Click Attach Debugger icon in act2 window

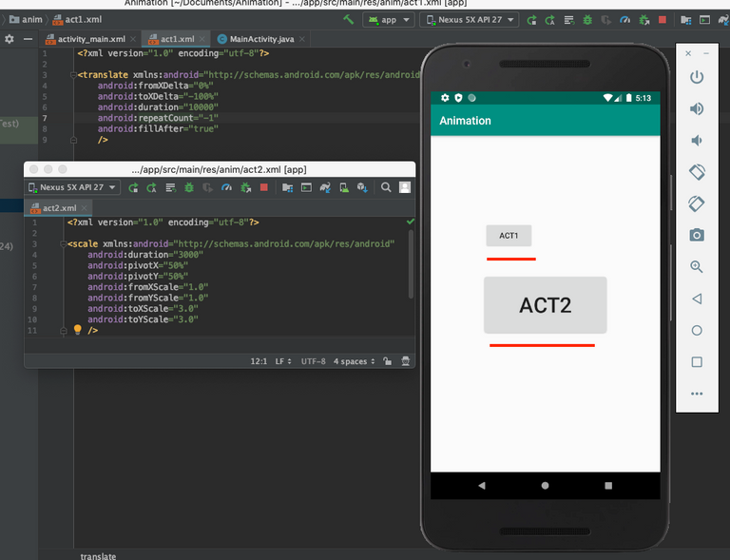pyautogui.click(x=246, y=187)
